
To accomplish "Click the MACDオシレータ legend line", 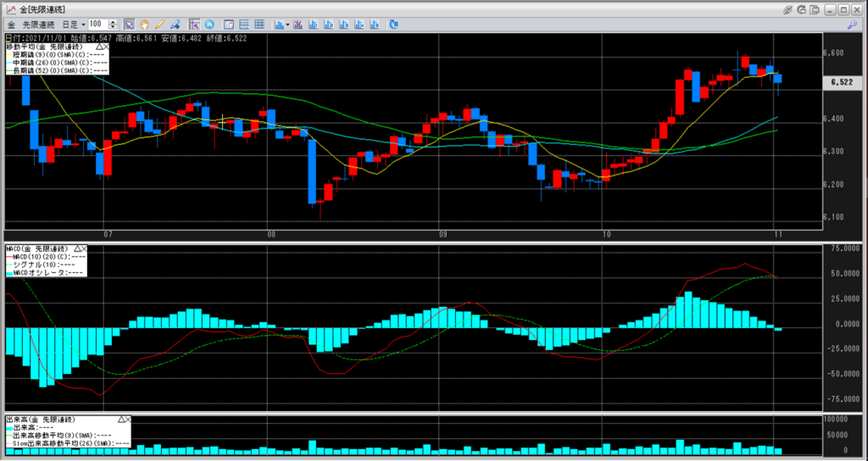I will (46, 272).
